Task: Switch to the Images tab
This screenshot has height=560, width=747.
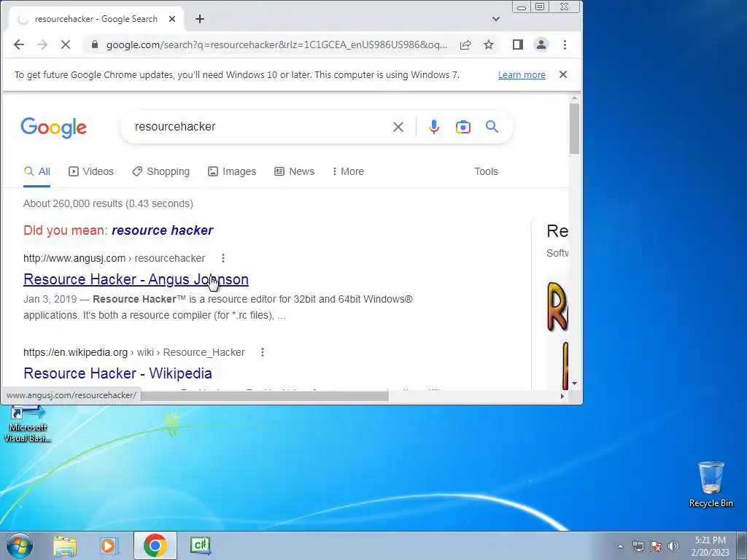Action: click(x=232, y=171)
